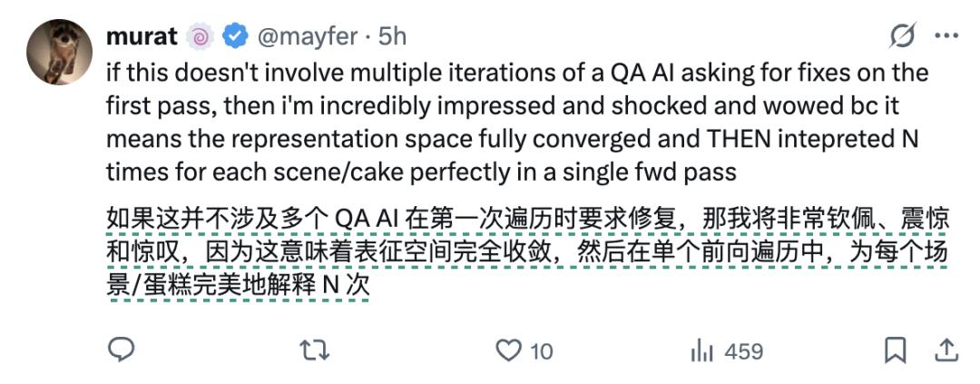This screenshot has height=384, width=980.
Task: Click the reply speech bubble icon
Action: pyautogui.click(x=121, y=350)
